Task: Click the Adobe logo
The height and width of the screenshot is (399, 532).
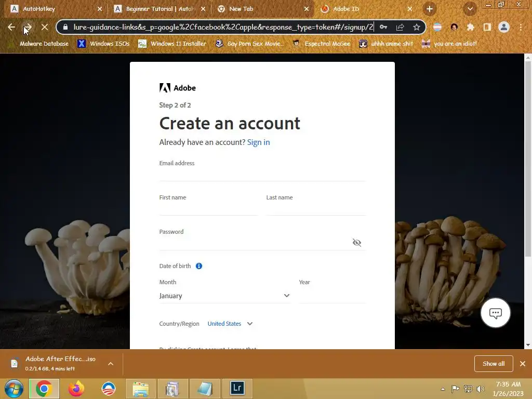Action: pos(178,88)
